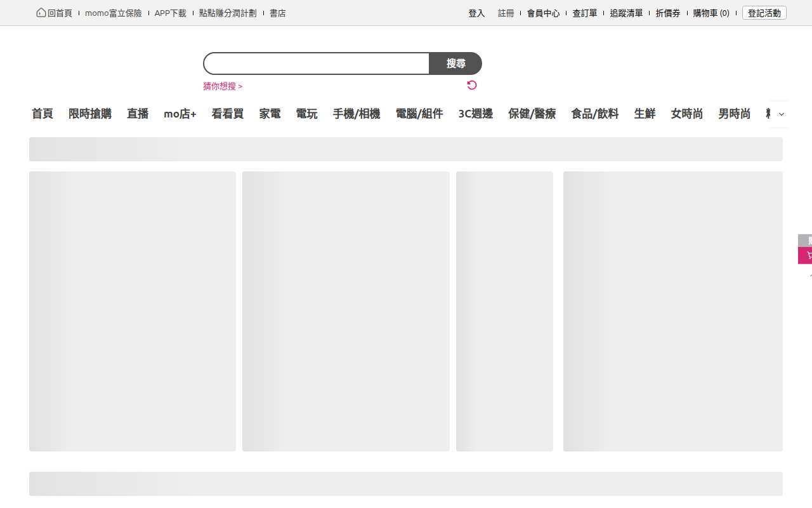Select the 手機/相機 navigation tab

357,114
